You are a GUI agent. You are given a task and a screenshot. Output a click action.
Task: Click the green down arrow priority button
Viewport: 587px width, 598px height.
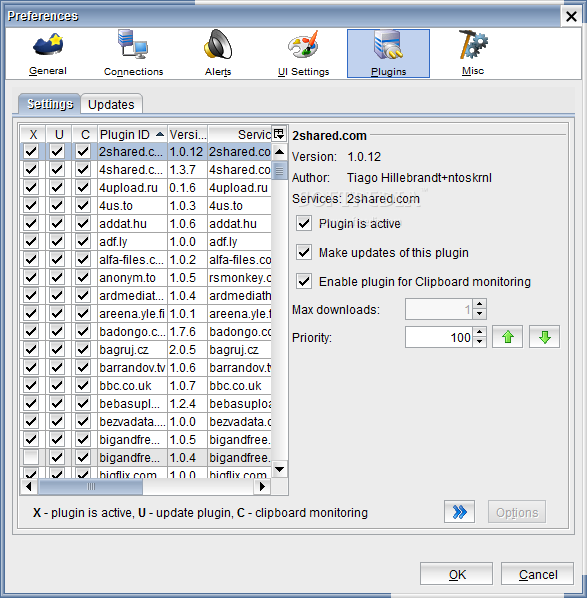(x=544, y=337)
